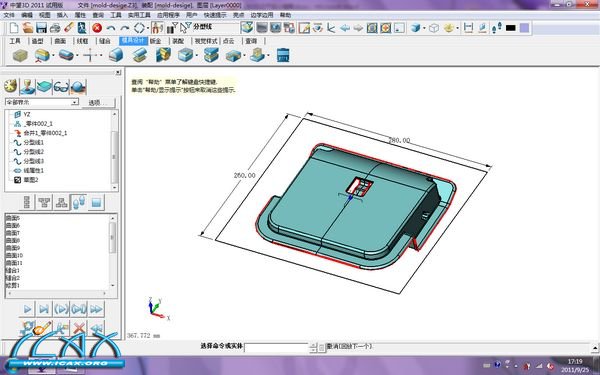This screenshot has width=600, height=375.
Task: Click the next view right arrow icon
Action: pos(358,28)
